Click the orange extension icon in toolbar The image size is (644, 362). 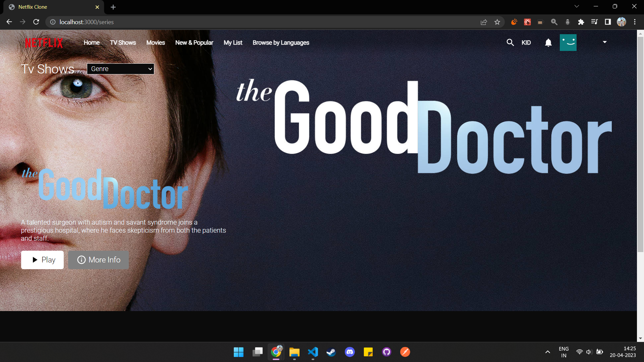[x=514, y=22]
